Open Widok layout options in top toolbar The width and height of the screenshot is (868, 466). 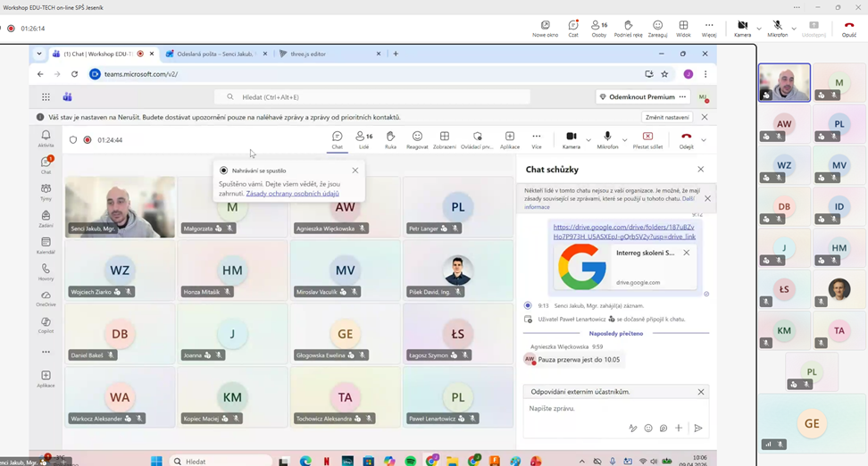(683, 28)
